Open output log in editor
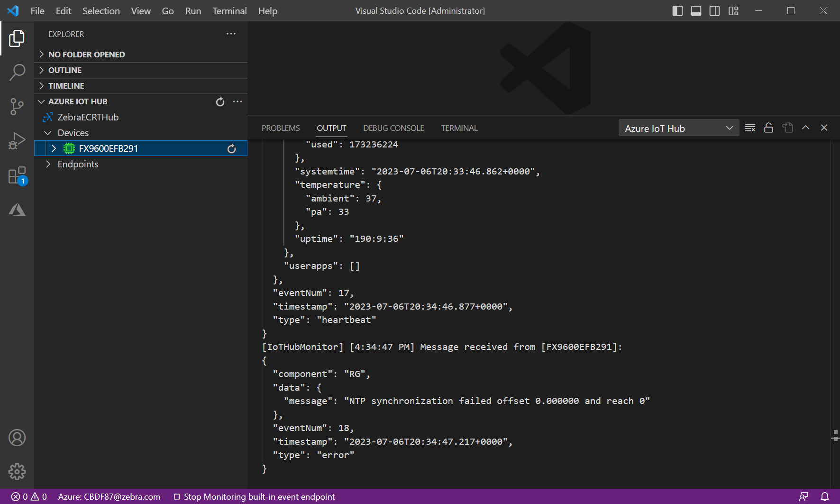 [x=787, y=128]
